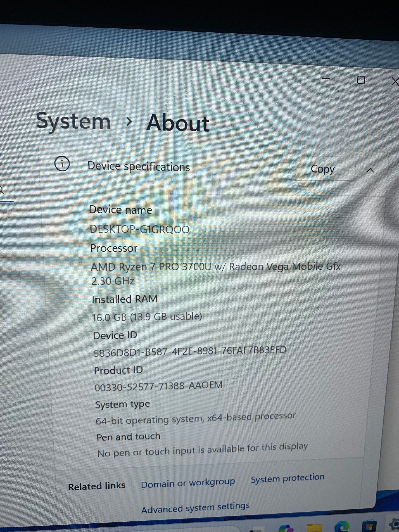
Task: Click the System type label
Action: click(x=122, y=405)
